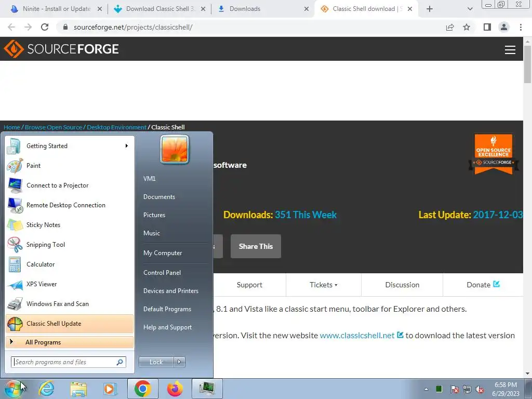Open the Support tab
This screenshot has width=532, height=399.
point(249,285)
